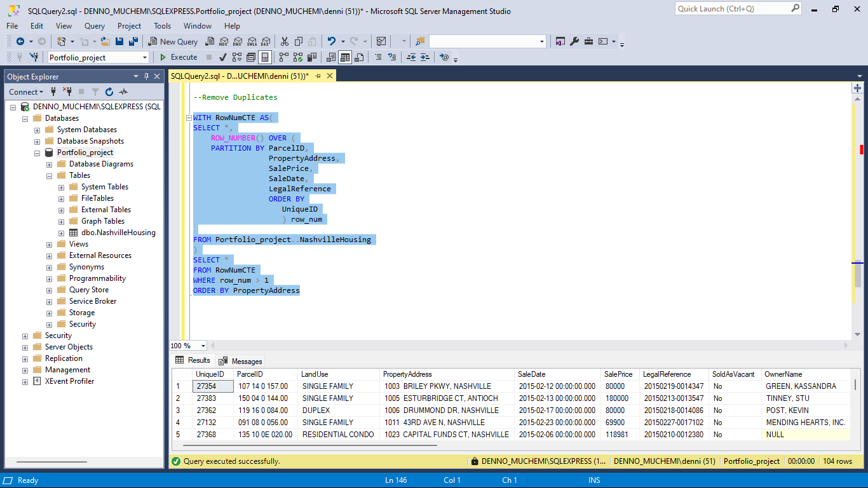Image resolution: width=868 pixels, height=488 pixels.
Task: Expand the Programmability folder
Action: tap(50, 278)
